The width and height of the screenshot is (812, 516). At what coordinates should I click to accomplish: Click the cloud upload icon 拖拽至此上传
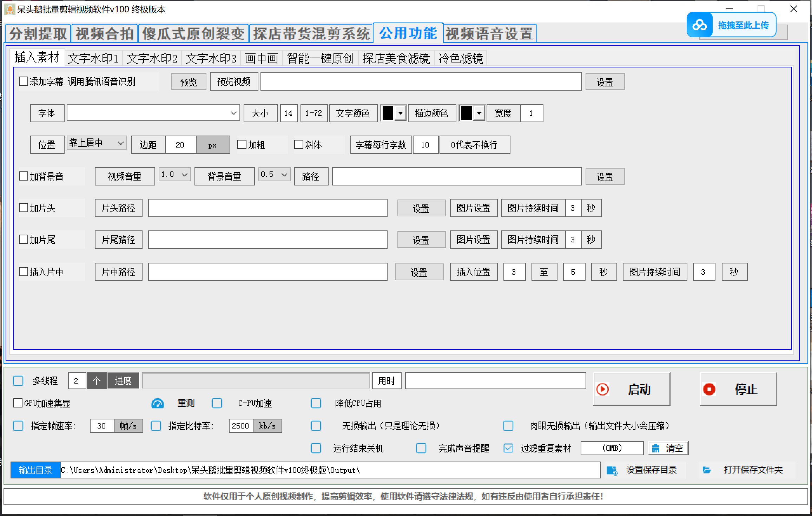tap(700, 25)
